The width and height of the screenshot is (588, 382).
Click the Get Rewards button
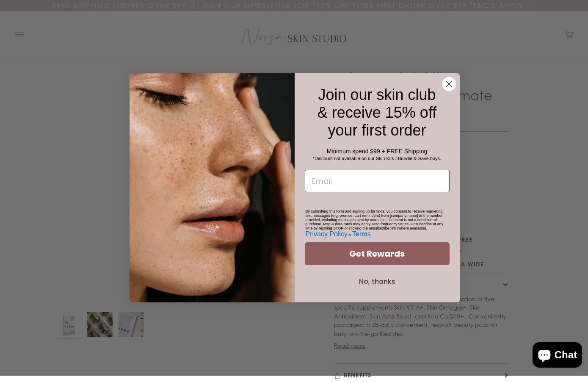coord(377,254)
